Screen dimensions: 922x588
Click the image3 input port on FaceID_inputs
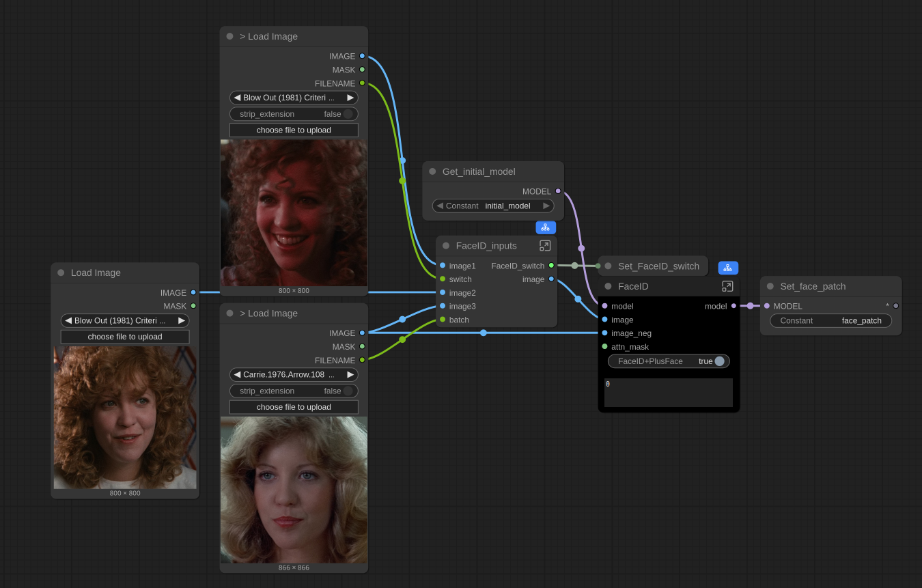click(443, 306)
